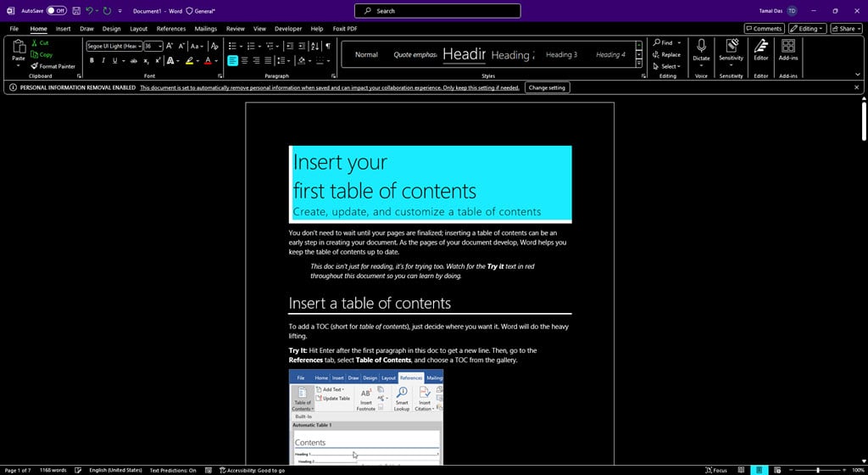The height and width of the screenshot is (475, 868).
Task: Toggle Print Layout view in status bar
Action: pos(759,470)
